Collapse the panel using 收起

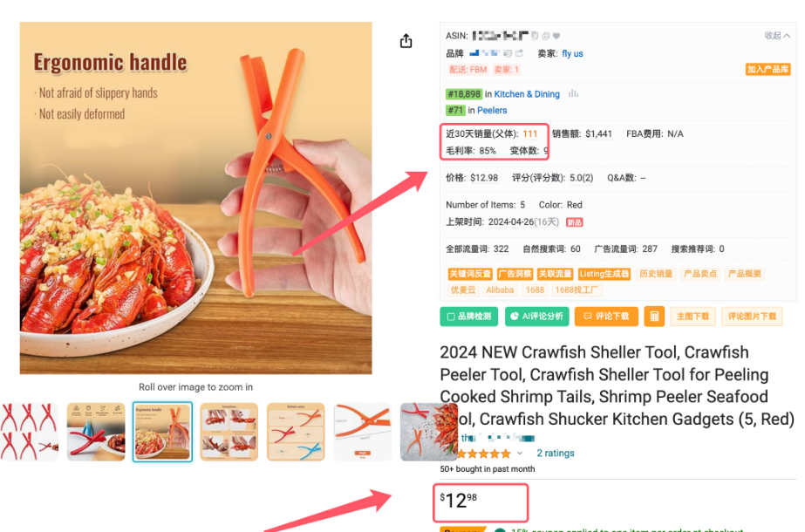pyautogui.click(x=777, y=36)
